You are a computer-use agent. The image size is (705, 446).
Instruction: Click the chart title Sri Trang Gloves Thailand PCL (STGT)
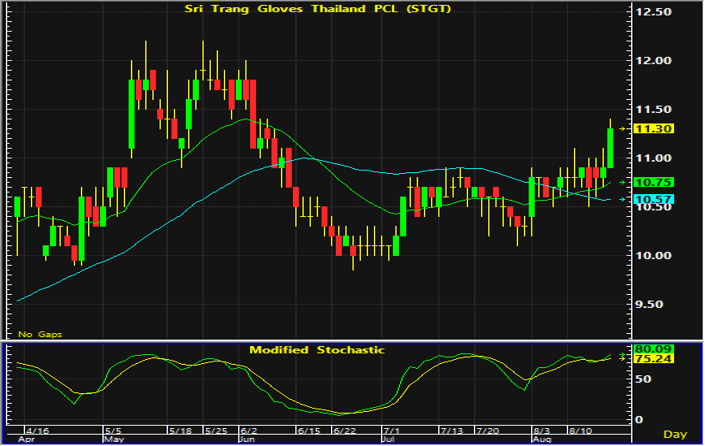coord(318,9)
